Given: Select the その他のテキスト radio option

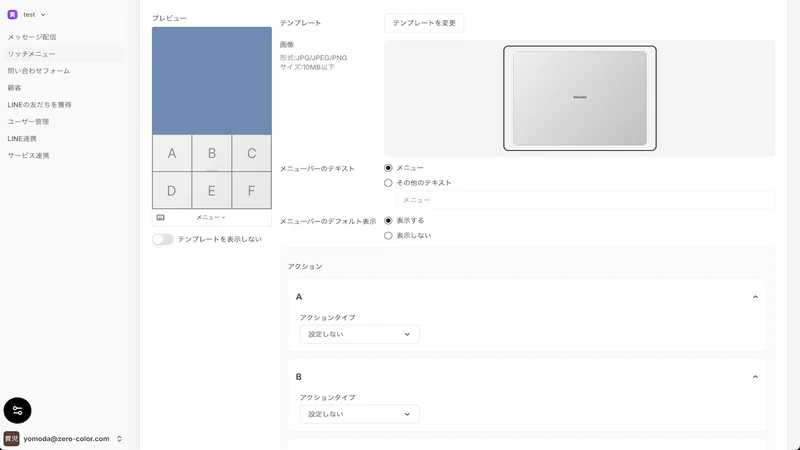Looking at the screenshot, I should click(388, 183).
